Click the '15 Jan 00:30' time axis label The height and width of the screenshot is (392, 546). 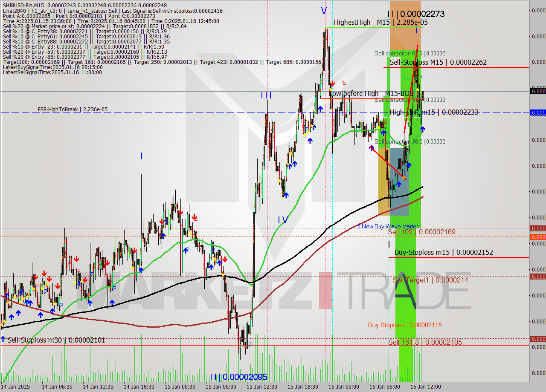tap(180, 387)
